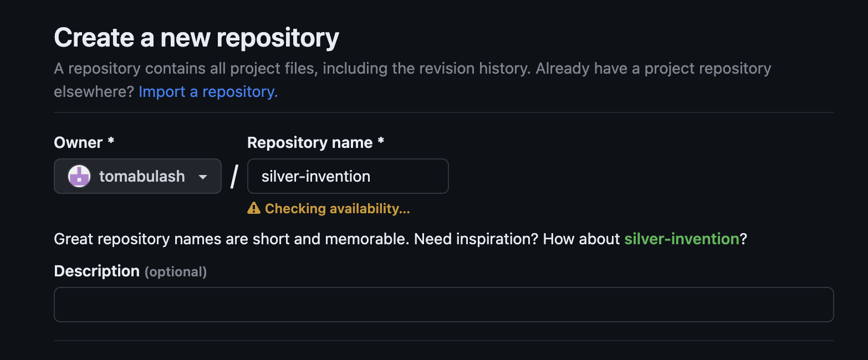Click the Owner field label
The width and height of the screenshot is (868, 360).
point(78,142)
